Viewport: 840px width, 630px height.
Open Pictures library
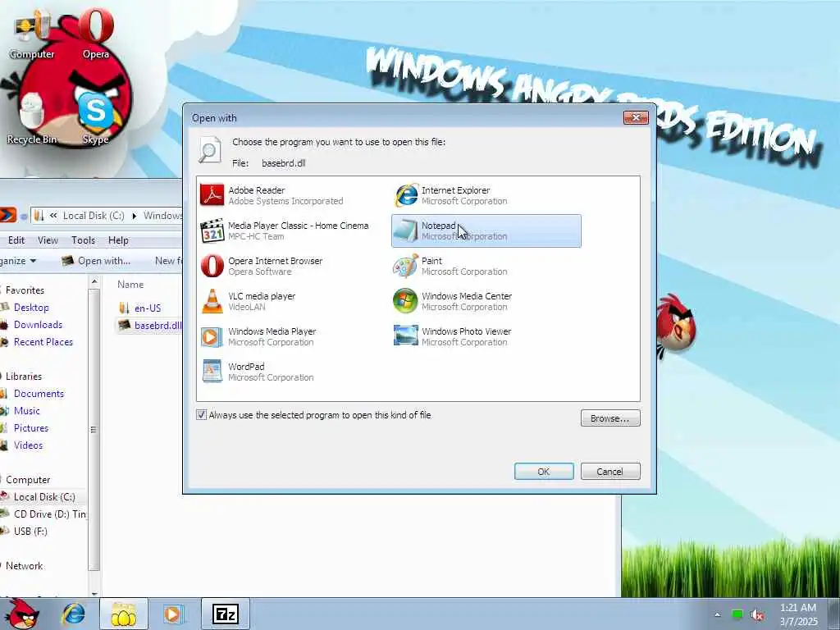[31, 428]
